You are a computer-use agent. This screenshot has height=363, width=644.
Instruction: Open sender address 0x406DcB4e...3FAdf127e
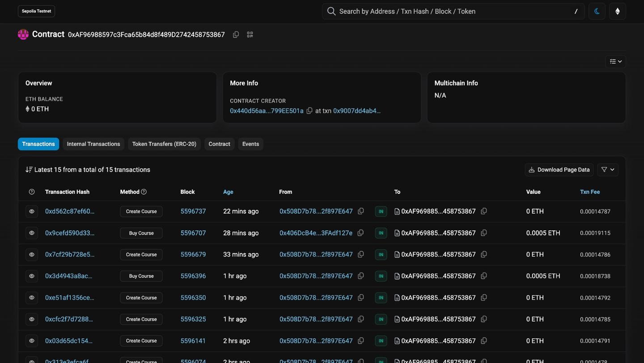(x=316, y=233)
